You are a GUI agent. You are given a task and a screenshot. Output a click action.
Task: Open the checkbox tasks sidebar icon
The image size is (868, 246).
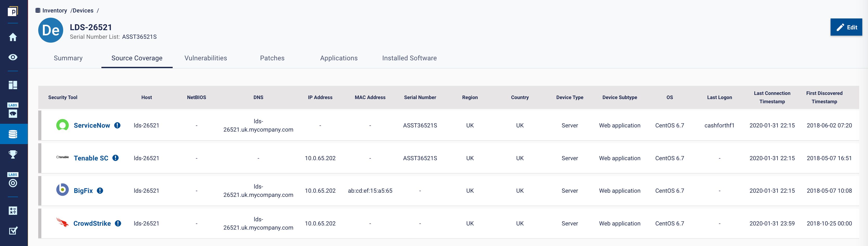click(x=13, y=231)
